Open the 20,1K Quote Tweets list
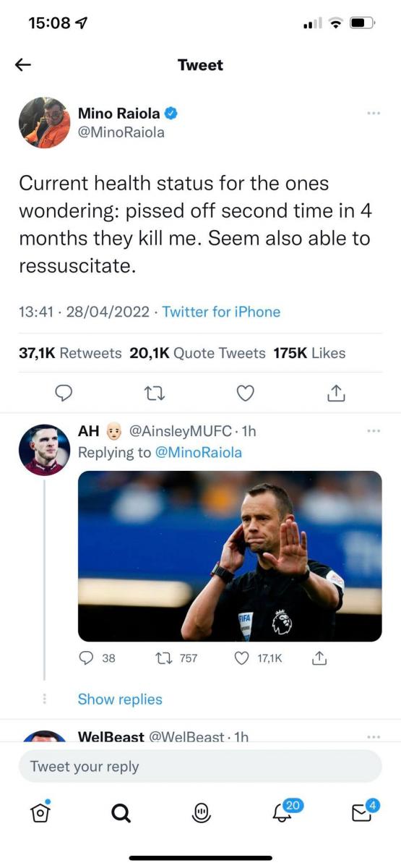 pos(197,353)
